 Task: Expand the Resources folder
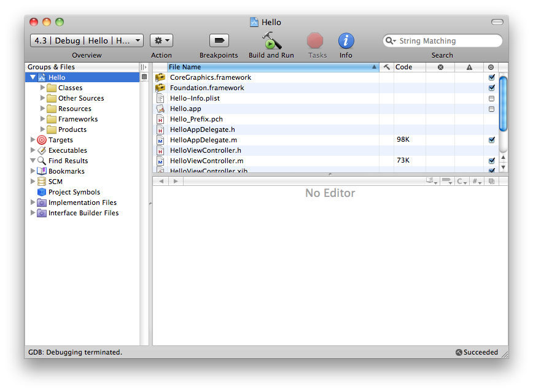pos(42,109)
